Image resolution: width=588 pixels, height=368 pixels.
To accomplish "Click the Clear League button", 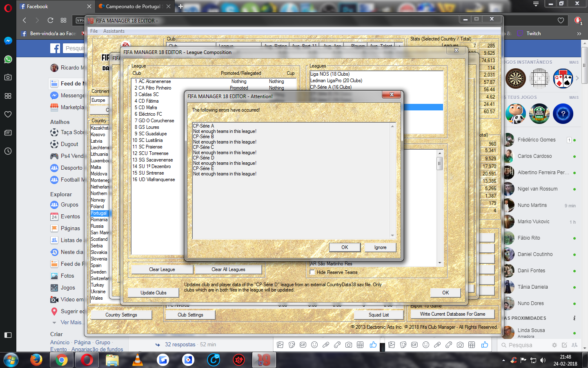I will tap(162, 269).
